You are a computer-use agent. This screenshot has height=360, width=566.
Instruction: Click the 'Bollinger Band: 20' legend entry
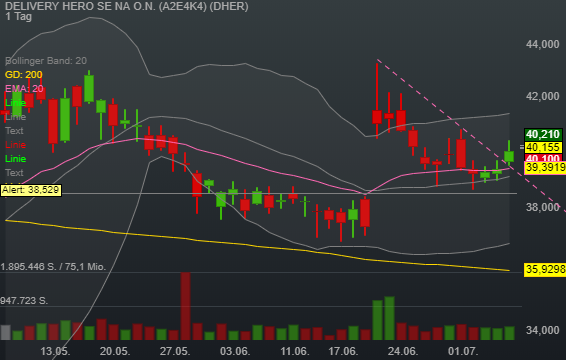(46, 61)
